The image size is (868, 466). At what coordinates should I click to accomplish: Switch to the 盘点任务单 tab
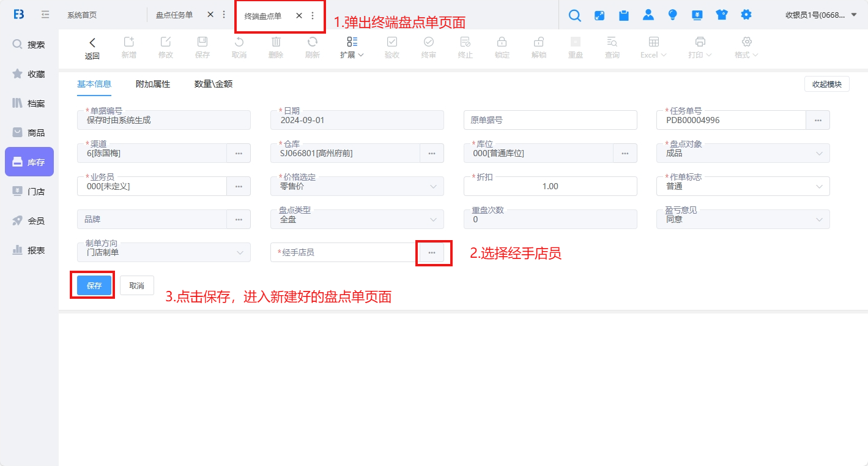point(174,15)
